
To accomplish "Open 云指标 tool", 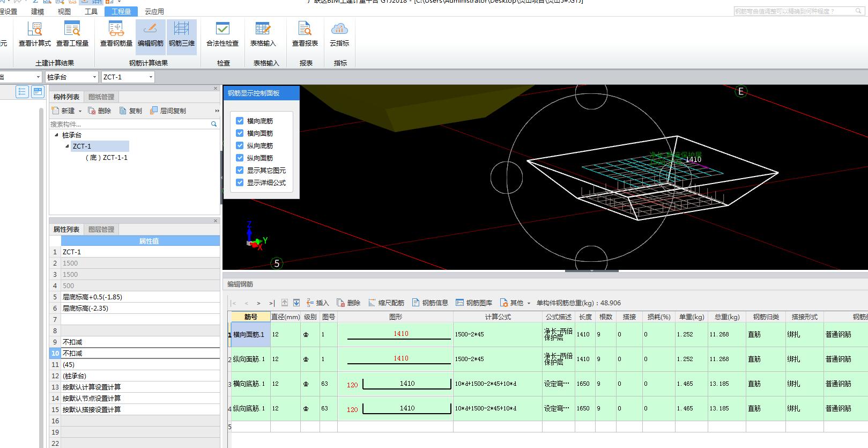I will (x=339, y=35).
